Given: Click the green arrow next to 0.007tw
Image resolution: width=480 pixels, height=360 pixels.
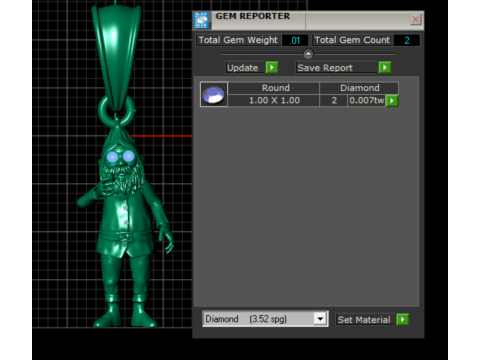Looking at the screenshot, I should point(392,100).
